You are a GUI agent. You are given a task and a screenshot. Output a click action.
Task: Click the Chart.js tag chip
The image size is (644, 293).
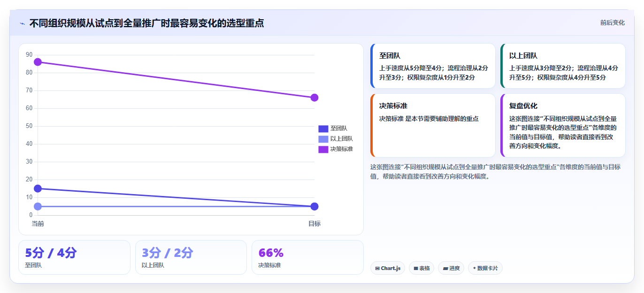click(388, 268)
